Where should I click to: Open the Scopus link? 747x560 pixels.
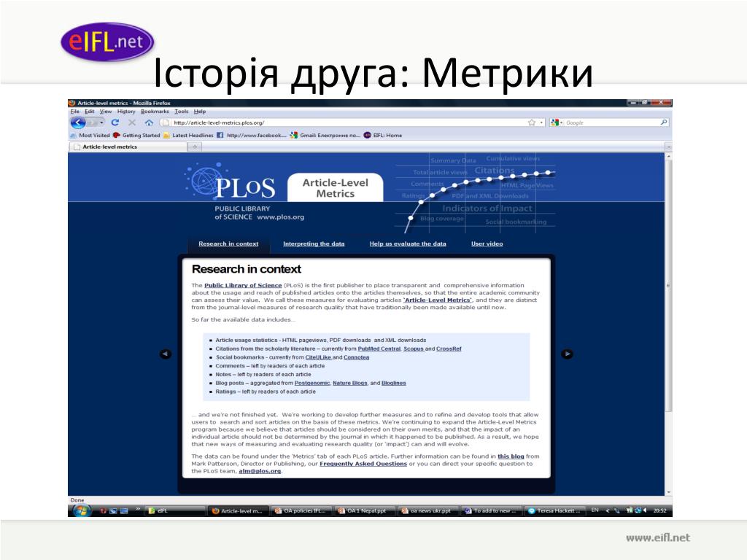coord(414,349)
